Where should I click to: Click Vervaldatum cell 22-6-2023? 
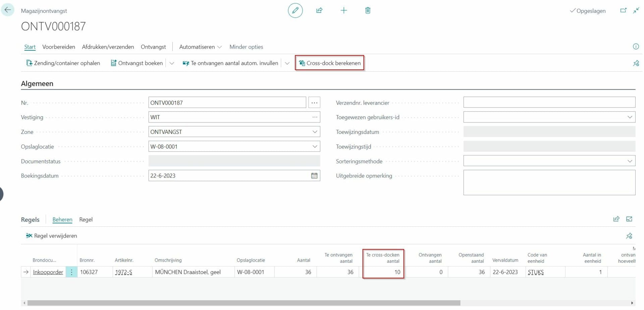click(507, 272)
